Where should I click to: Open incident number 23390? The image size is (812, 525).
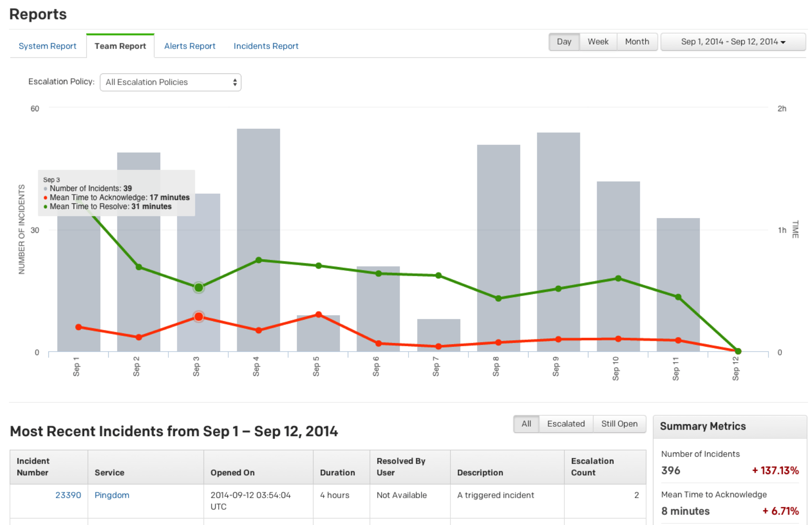coord(68,495)
